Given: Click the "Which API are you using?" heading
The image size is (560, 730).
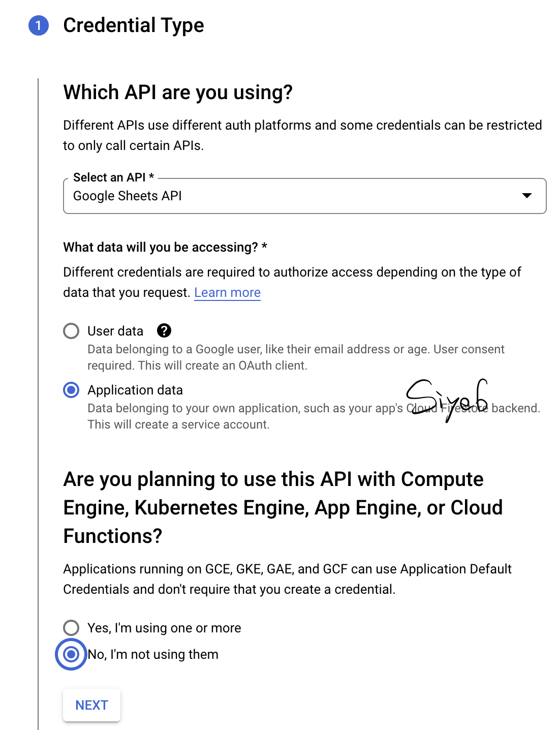Looking at the screenshot, I should [x=178, y=93].
